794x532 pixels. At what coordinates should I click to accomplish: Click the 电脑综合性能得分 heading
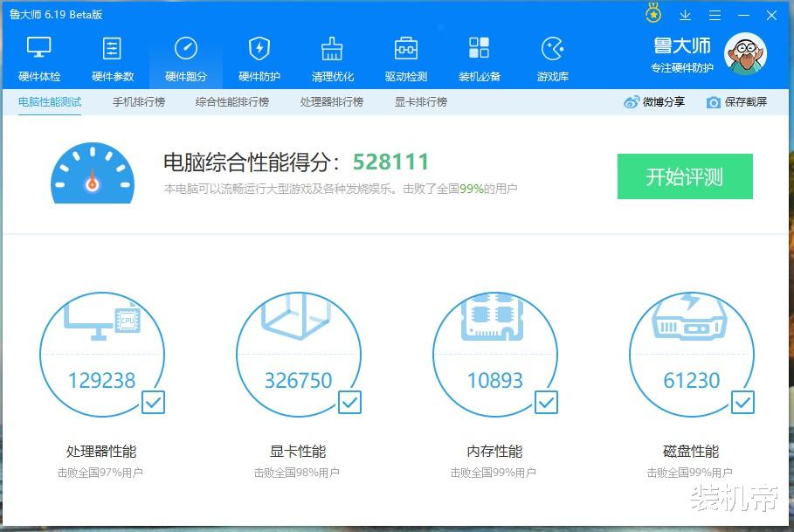point(252,162)
